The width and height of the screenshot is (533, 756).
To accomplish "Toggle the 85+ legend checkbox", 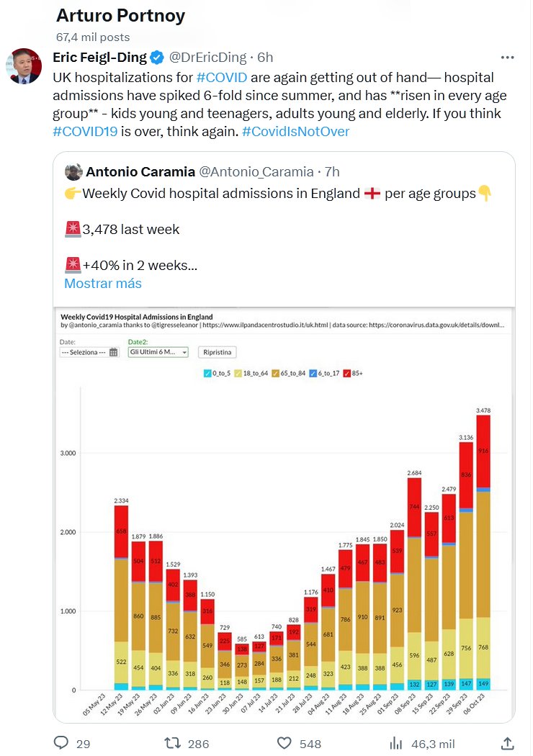I will tap(347, 374).
